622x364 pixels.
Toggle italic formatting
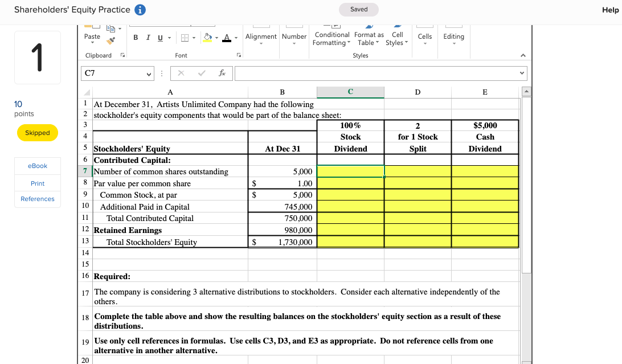coord(148,37)
